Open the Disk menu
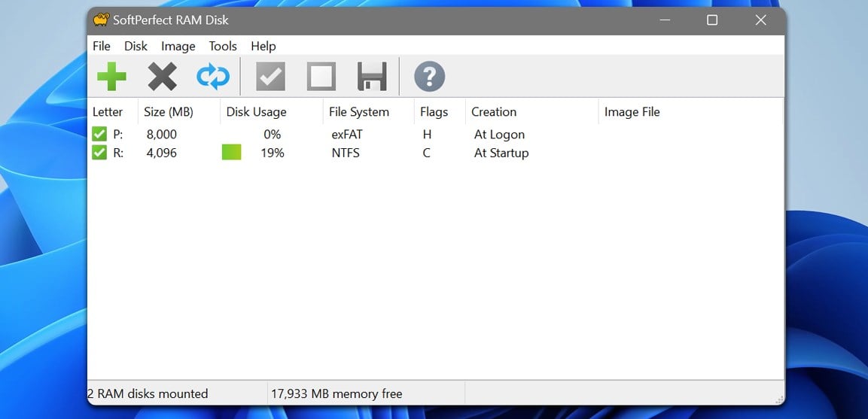 (x=136, y=47)
